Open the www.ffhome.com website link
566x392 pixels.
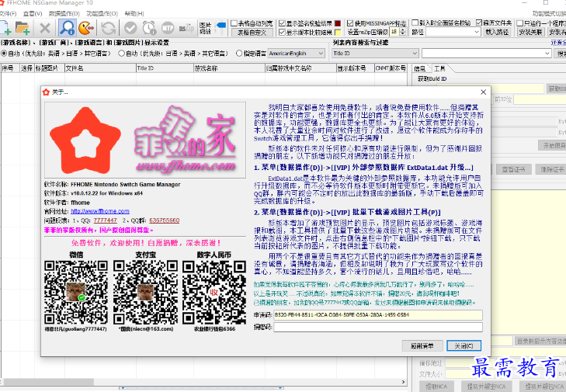point(100,211)
